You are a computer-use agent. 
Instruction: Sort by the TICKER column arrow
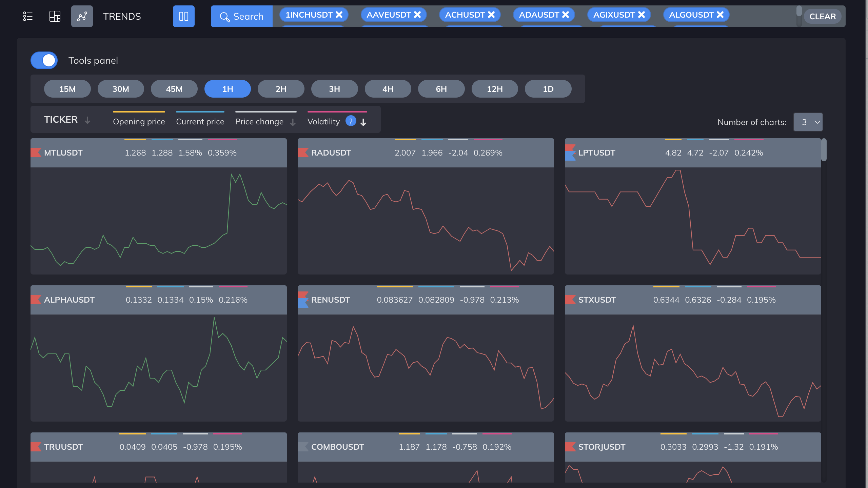click(87, 120)
